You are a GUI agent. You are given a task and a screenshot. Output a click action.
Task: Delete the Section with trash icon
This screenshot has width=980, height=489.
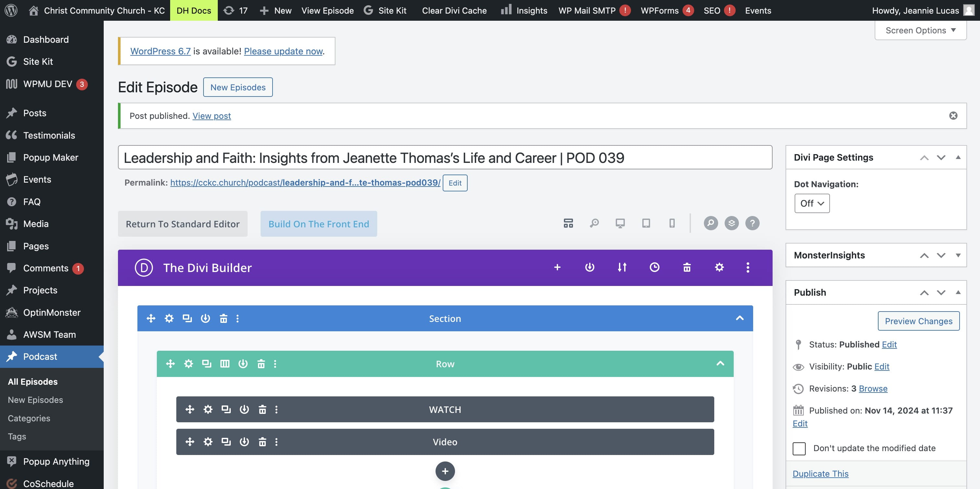pos(224,318)
